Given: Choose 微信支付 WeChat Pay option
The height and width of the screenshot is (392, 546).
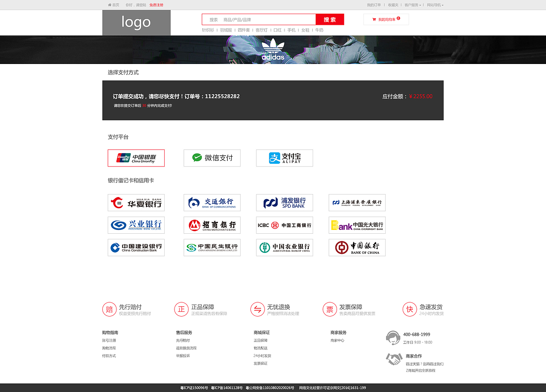Looking at the screenshot, I should point(212,158).
